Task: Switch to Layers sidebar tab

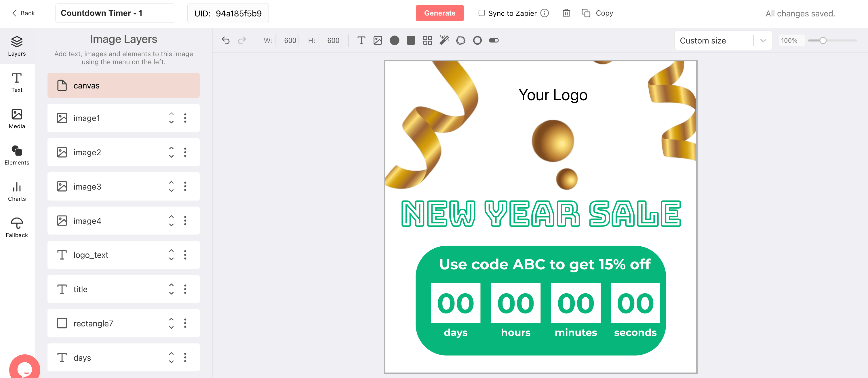Action: [17, 46]
